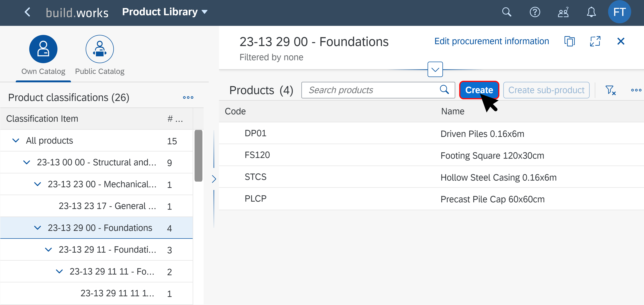Click the Create button
The height and width of the screenshot is (305, 644).
[x=479, y=90]
